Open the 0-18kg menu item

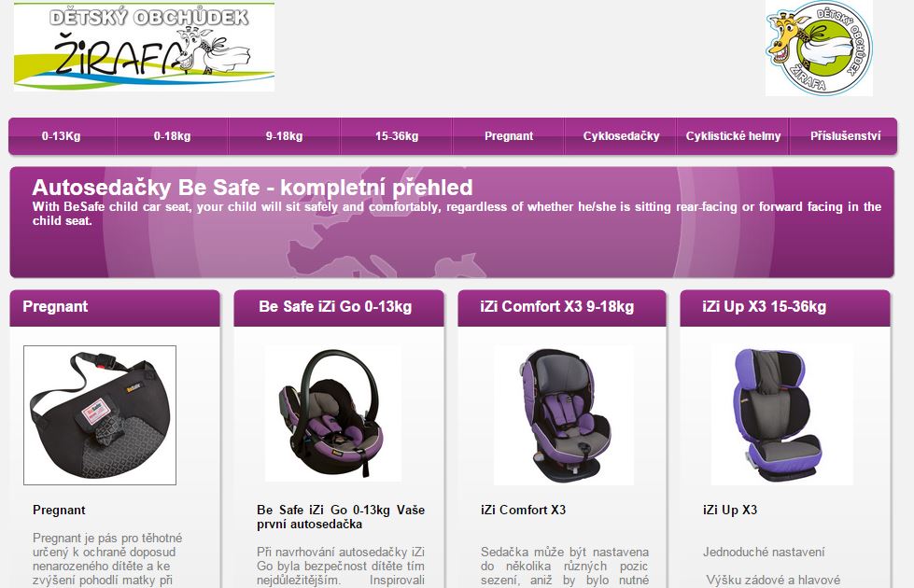(173, 136)
